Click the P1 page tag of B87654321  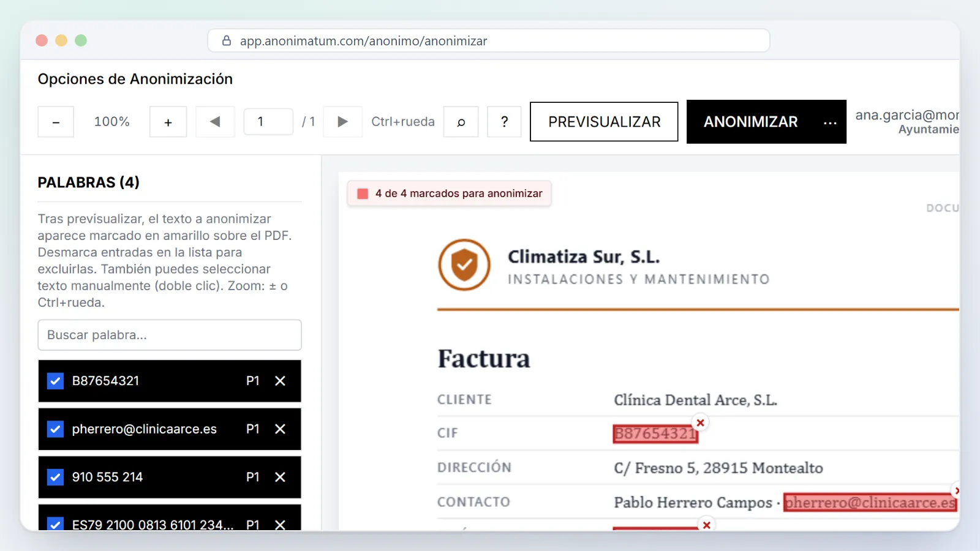pos(253,381)
